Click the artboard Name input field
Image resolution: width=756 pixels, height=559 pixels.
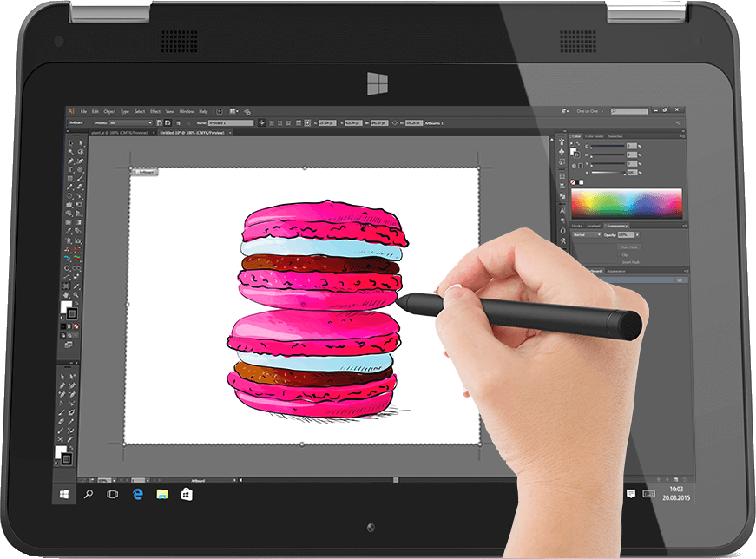coord(231,123)
